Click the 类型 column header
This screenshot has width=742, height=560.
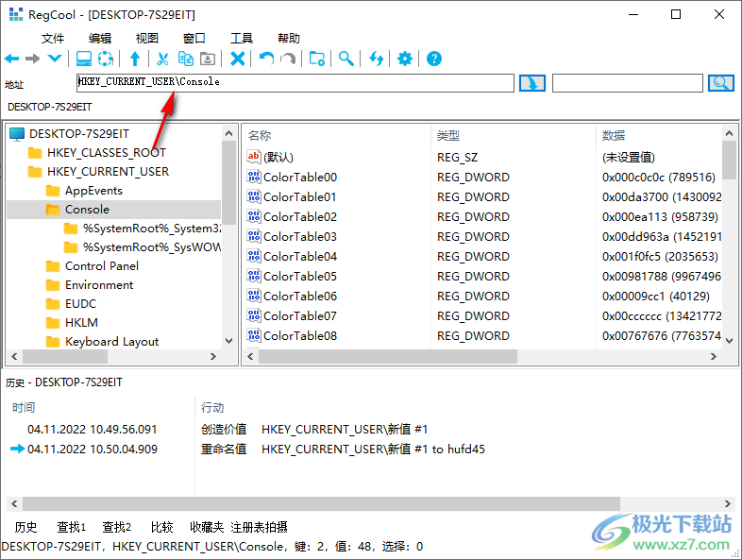pyautogui.click(x=448, y=136)
